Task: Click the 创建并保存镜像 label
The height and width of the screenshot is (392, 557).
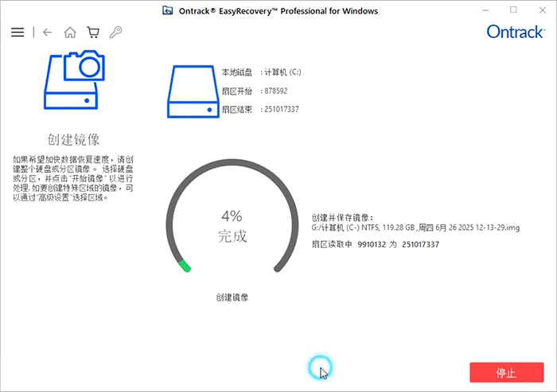Action: point(342,217)
